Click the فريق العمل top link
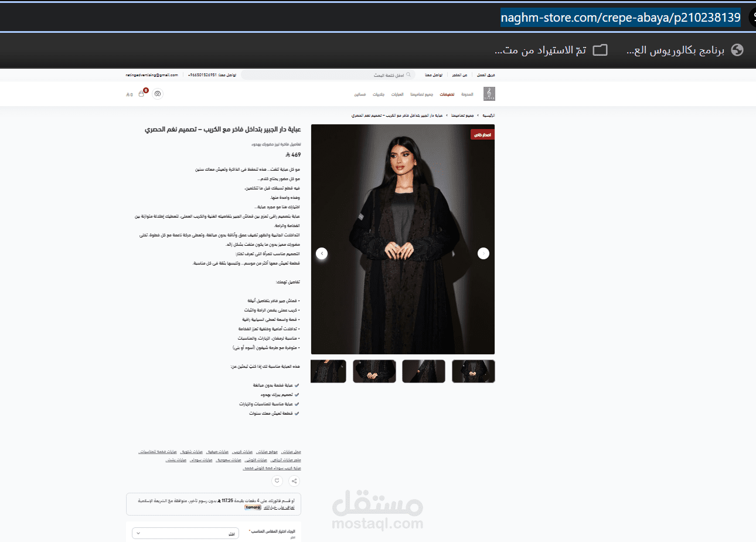The image size is (756, 542). [x=486, y=75]
